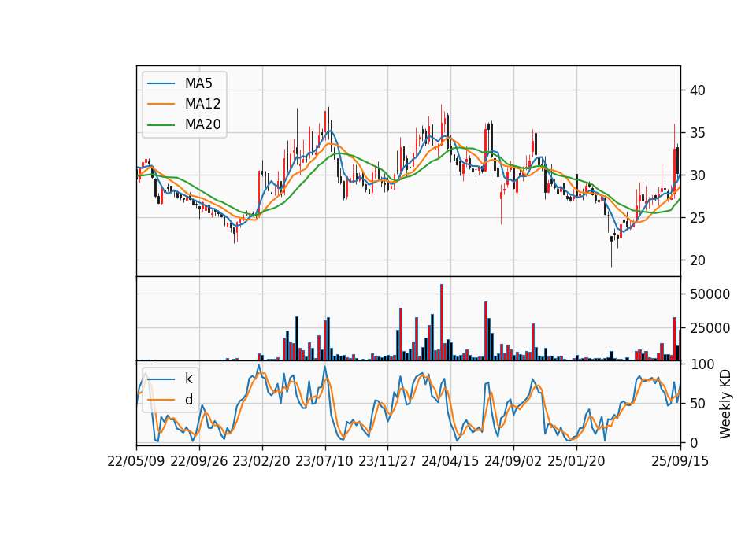
Task: Click the blue MA5 legend line sample
Action: 161,83
